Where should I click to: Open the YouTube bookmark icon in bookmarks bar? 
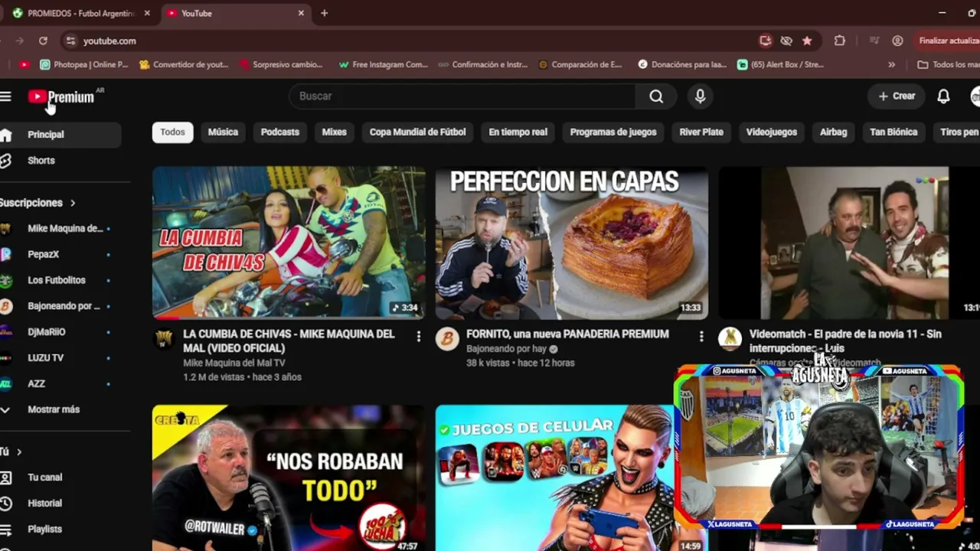pos(24,65)
